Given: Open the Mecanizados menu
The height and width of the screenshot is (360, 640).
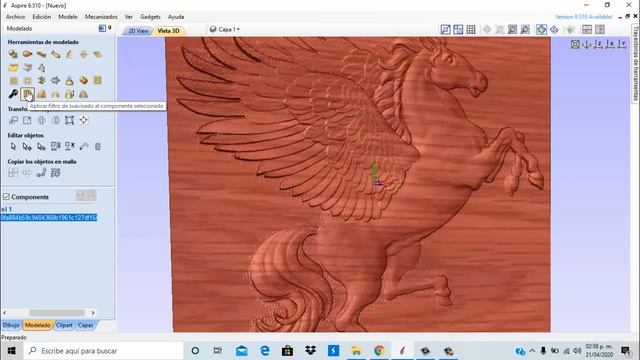Looking at the screenshot, I should 101,17.
